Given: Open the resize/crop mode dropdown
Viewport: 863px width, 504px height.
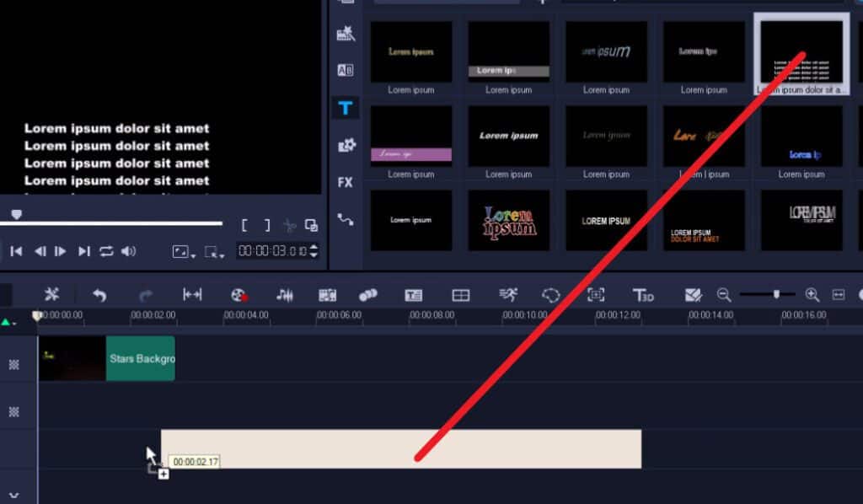Looking at the screenshot, I should tap(215, 251).
